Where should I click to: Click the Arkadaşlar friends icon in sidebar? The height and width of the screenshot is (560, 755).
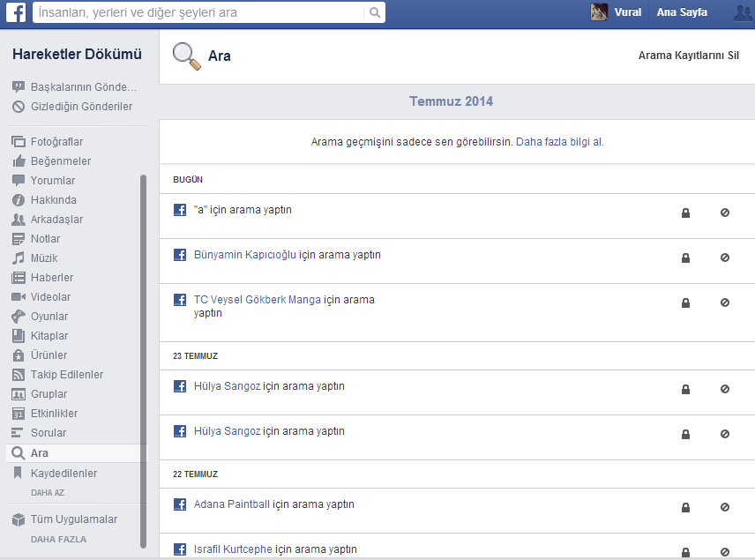(x=19, y=220)
